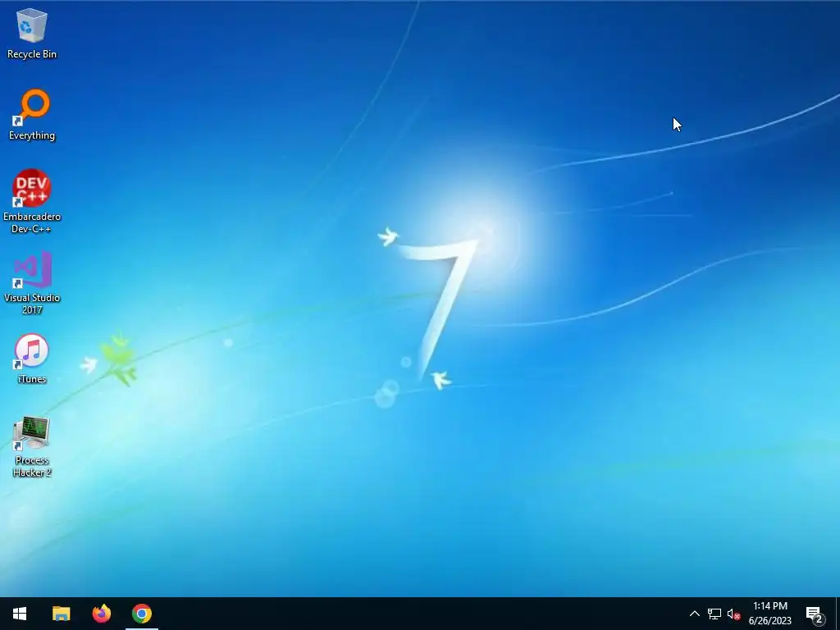Select the iTunes desktop shortcut
Viewport: 840px width, 630px height.
tap(32, 359)
